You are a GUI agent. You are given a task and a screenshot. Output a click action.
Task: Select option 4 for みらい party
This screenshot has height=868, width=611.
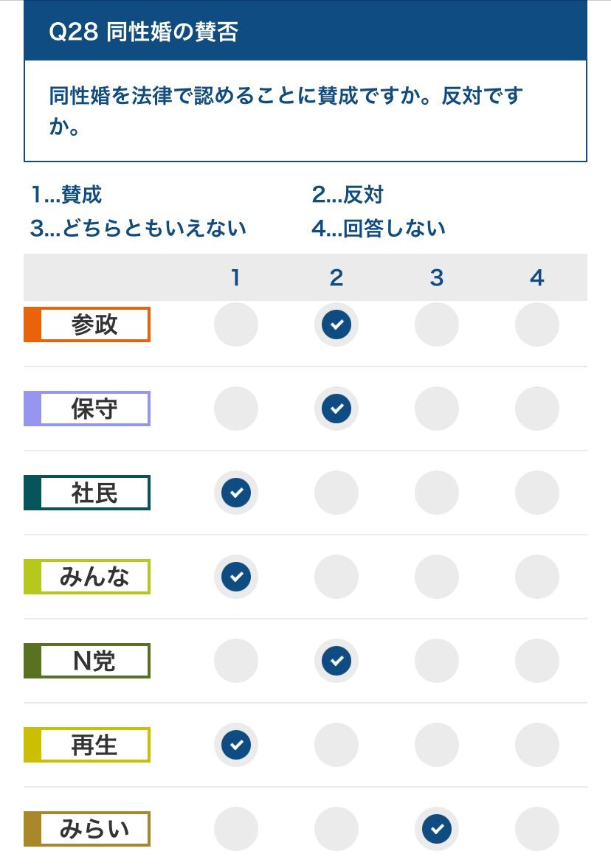tap(536, 829)
